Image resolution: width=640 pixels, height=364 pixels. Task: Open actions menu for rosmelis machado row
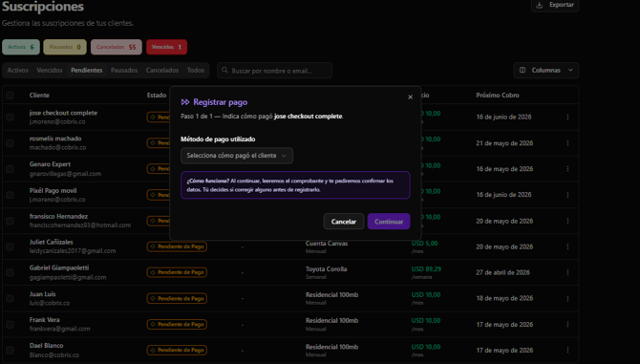coord(567,143)
